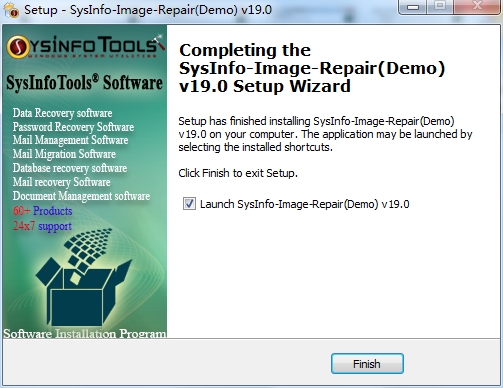Click the Data Recovery software text
503x388 pixels.
[62, 113]
